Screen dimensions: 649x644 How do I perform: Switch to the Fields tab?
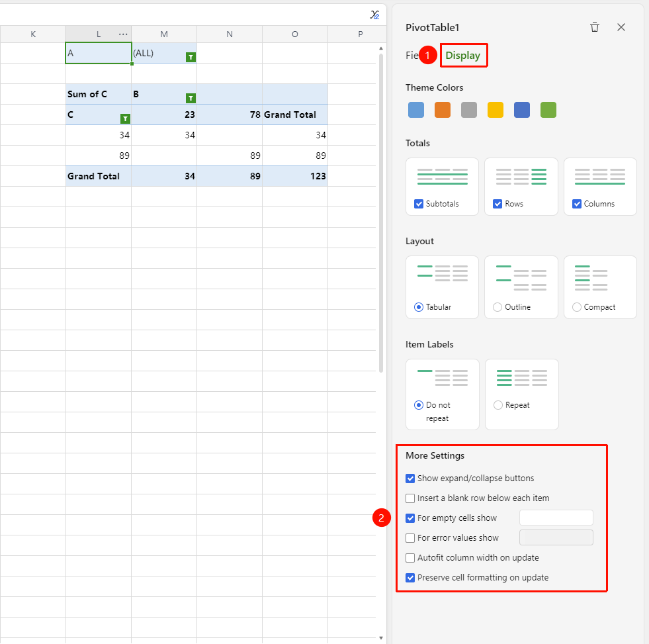point(412,56)
